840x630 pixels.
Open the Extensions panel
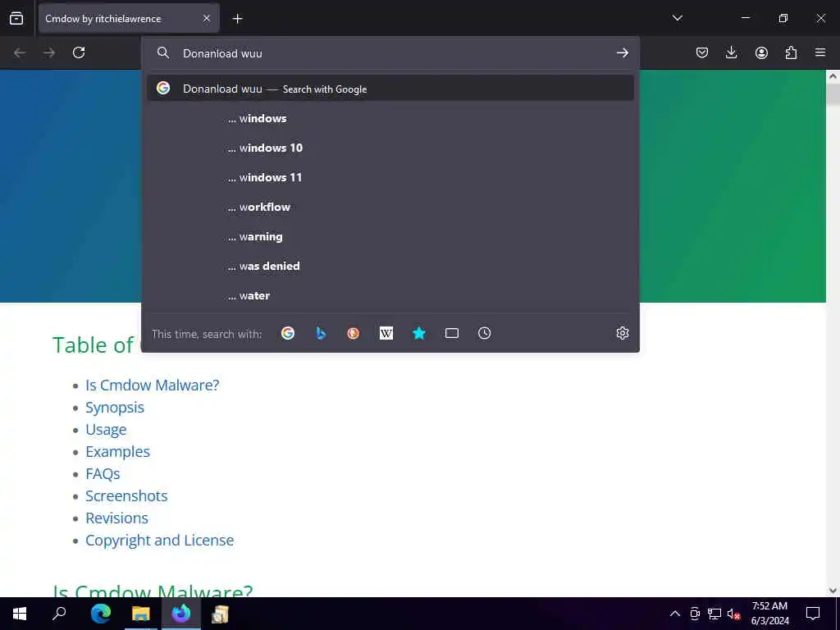coord(791,52)
